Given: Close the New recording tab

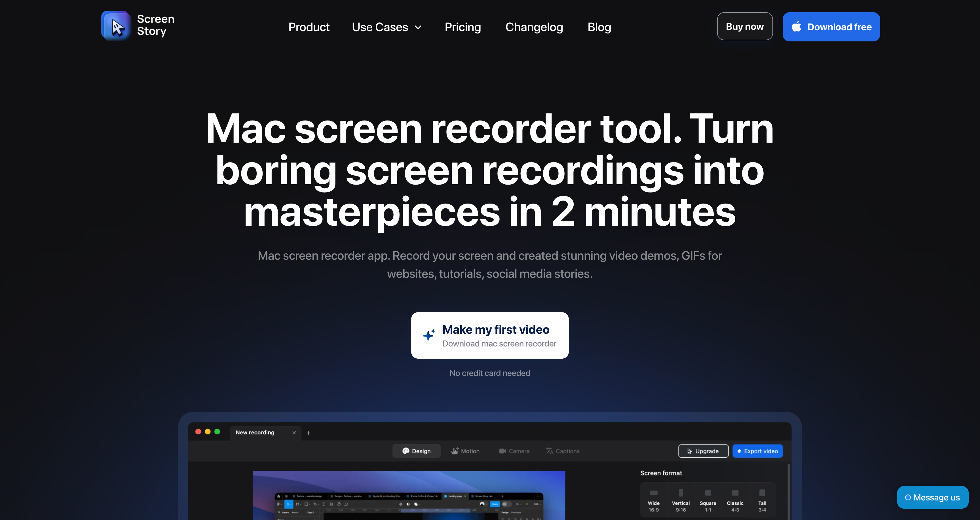Looking at the screenshot, I should pos(294,432).
